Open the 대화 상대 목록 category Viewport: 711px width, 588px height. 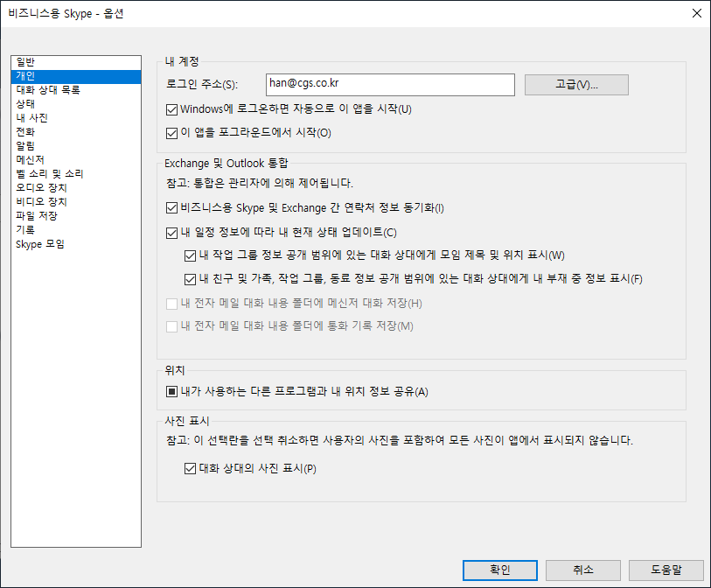click(76, 90)
